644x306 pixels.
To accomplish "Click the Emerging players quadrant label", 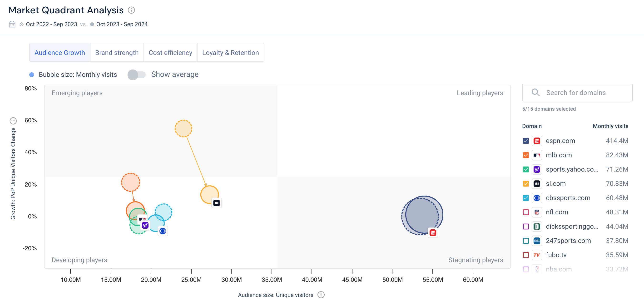I will coord(77,93).
